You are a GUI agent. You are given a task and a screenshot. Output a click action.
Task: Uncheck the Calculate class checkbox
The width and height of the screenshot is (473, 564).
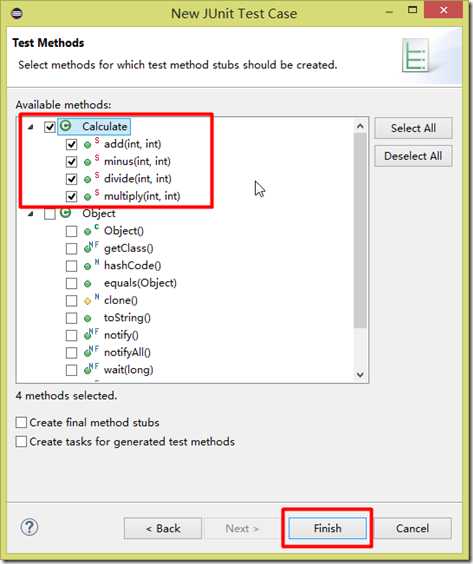(49, 127)
